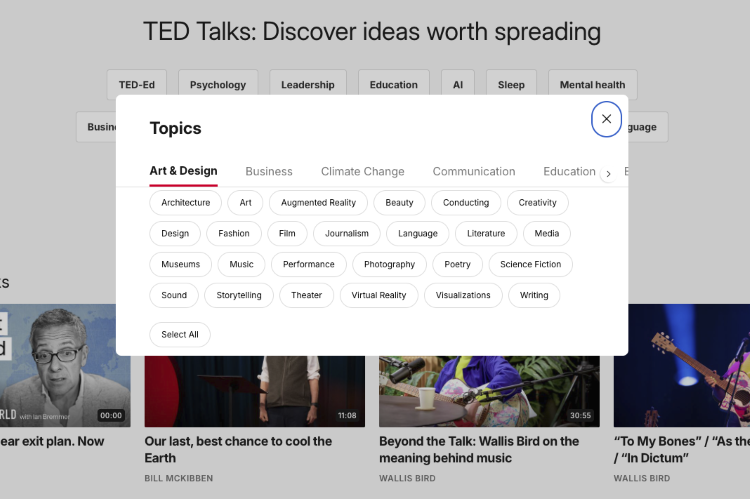
Task: Toggle the Augmented Reality topic
Action: 318,203
